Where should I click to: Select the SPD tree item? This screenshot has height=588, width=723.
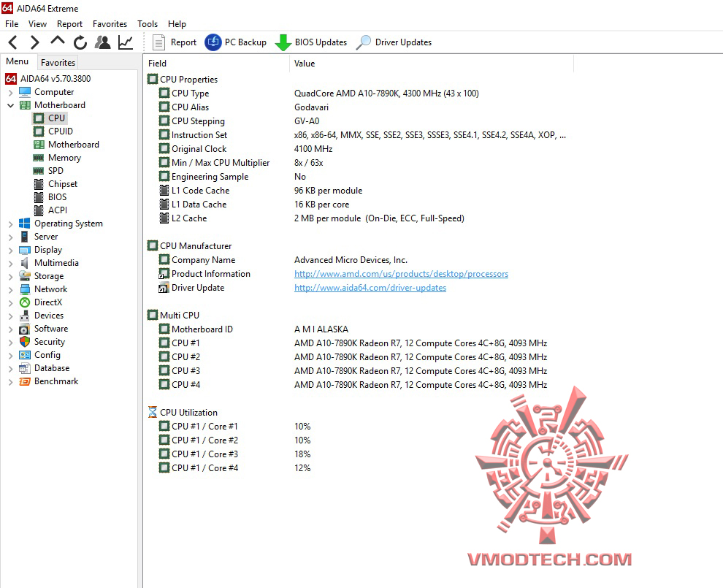pos(56,171)
